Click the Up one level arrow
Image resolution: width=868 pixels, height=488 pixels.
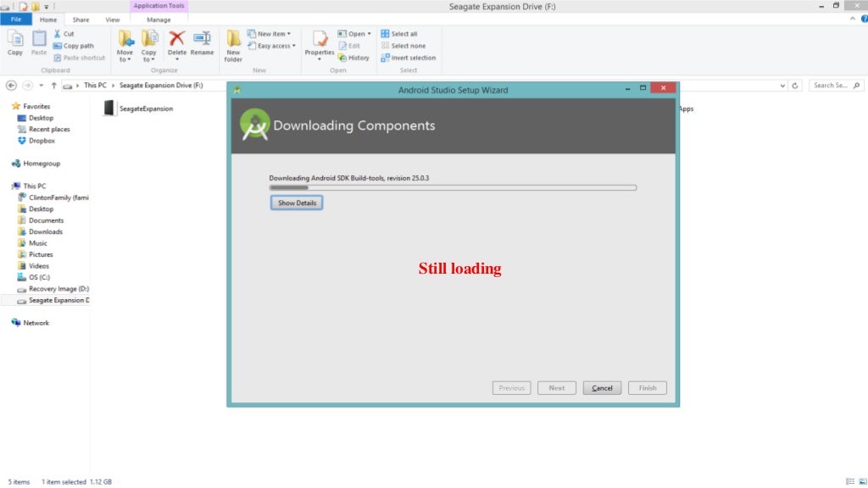point(53,86)
